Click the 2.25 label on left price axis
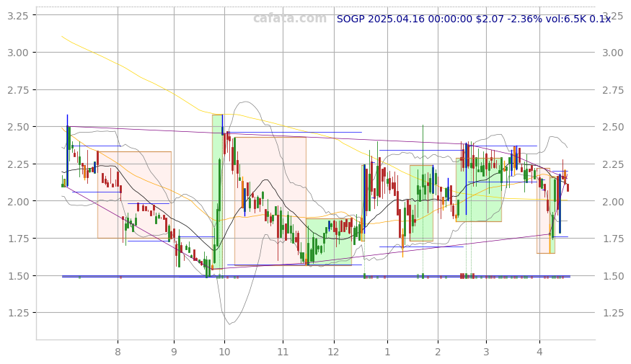The width and height of the screenshot is (631, 364). pos(18,164)
